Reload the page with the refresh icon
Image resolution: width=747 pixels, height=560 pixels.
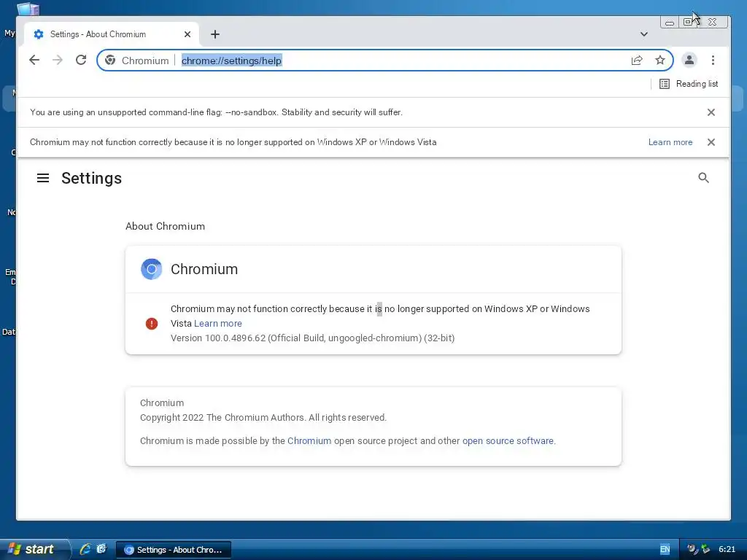point(81,60)
